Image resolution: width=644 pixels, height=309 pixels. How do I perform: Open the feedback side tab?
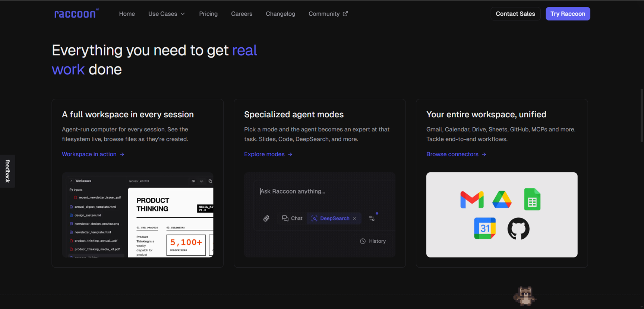pyautogui.click(x=7, y=171)
